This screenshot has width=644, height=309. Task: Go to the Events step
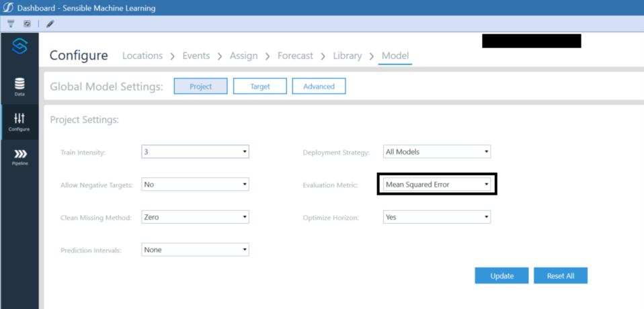(196, 56)
